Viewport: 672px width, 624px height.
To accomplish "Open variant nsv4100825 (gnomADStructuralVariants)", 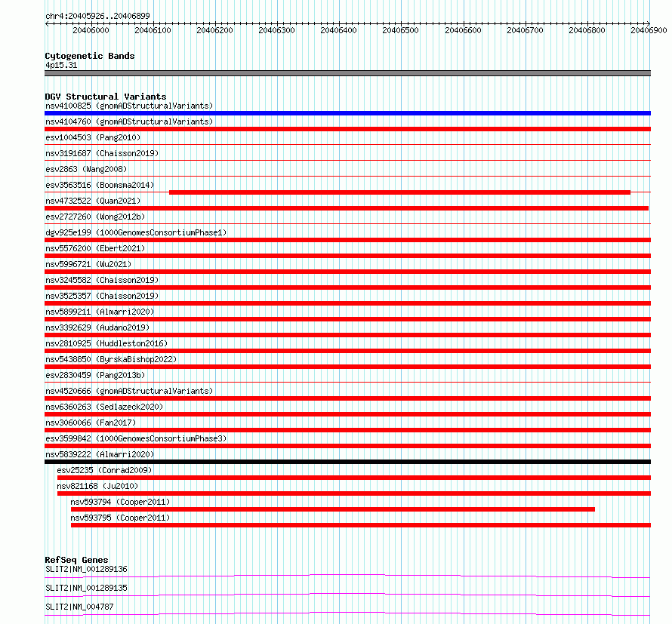I will pos(129,106).
